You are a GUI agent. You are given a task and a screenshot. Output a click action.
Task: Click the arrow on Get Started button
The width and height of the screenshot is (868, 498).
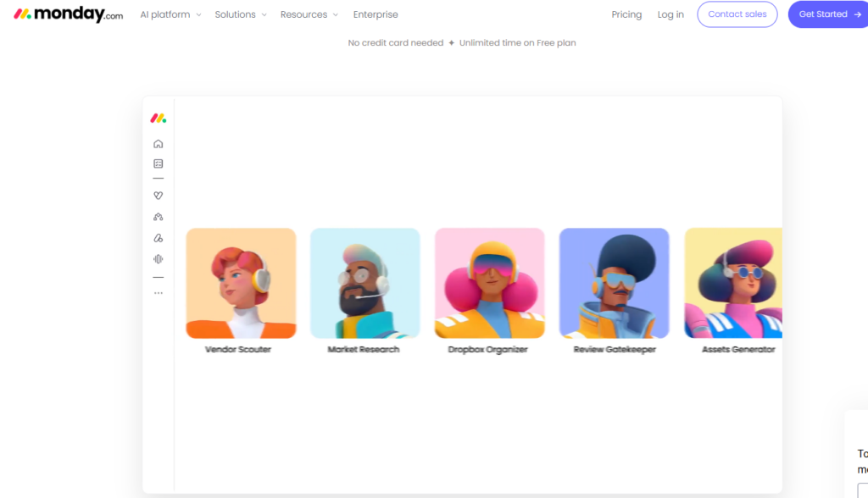[x=858, y=14]
